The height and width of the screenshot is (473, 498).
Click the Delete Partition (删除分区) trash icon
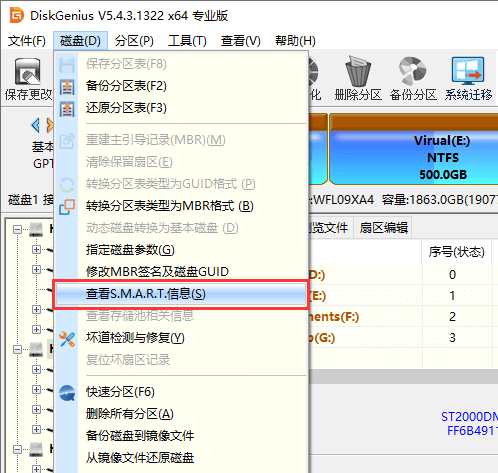358,71
